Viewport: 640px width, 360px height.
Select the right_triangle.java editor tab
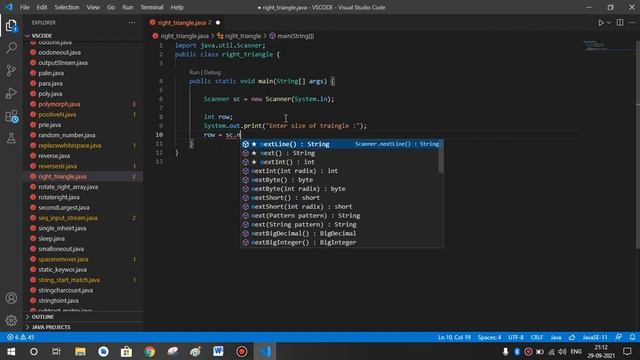pyautogui.click(x=184, y=23)
